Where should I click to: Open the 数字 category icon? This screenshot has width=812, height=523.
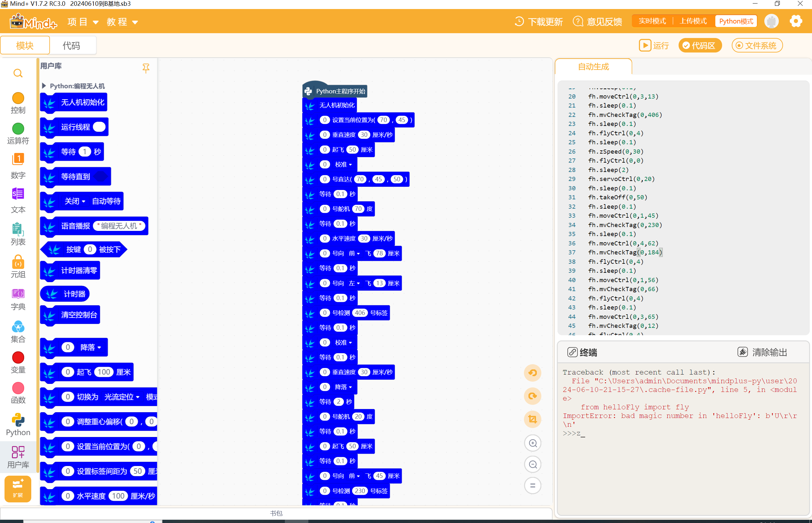(18, 159)
